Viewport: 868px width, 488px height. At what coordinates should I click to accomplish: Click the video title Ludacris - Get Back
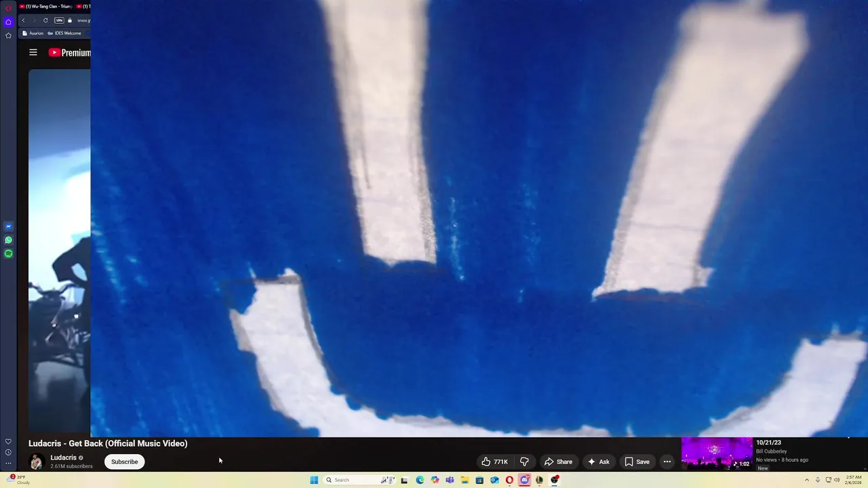tap(108, 443)
